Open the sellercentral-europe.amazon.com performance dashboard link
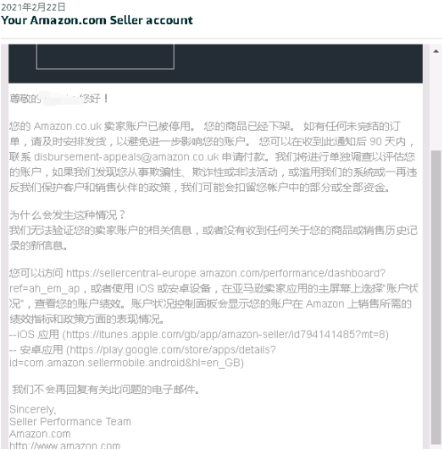This screenshot has width=442, height=450. tap(226, 273)
